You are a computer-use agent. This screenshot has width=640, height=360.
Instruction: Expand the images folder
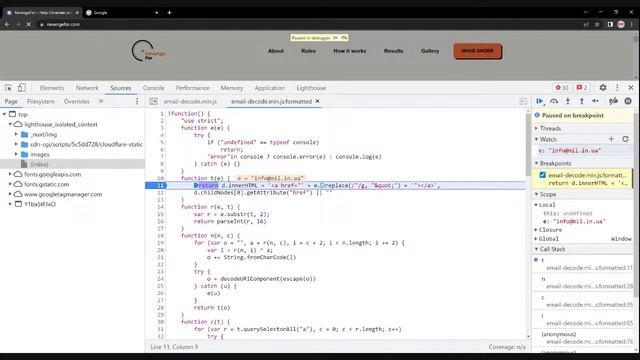pos(16,154)
